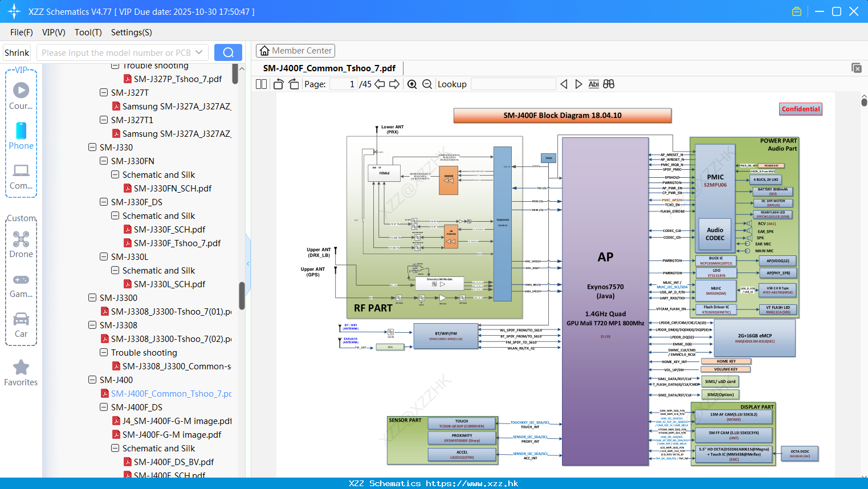Select the SM-J400F_Common_Tshoo_7.pdf tab
This screenshot has width=868, height=489.
329,68
